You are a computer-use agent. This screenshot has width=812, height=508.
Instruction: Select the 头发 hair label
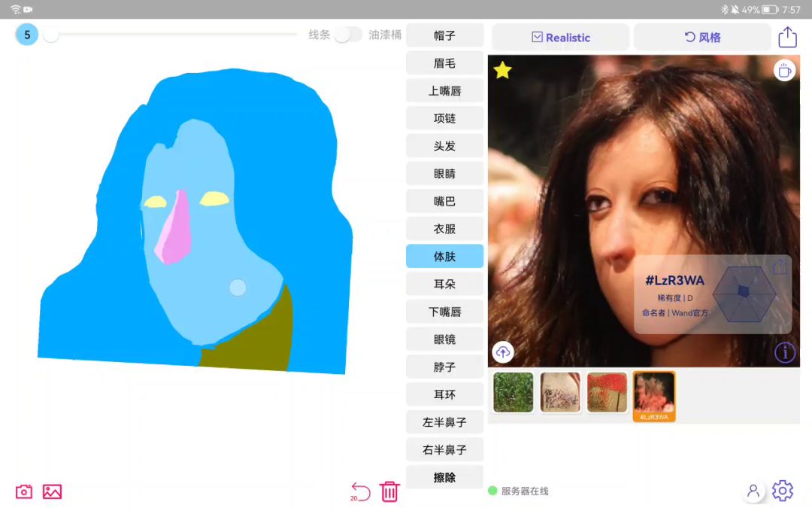click(444, 146)
